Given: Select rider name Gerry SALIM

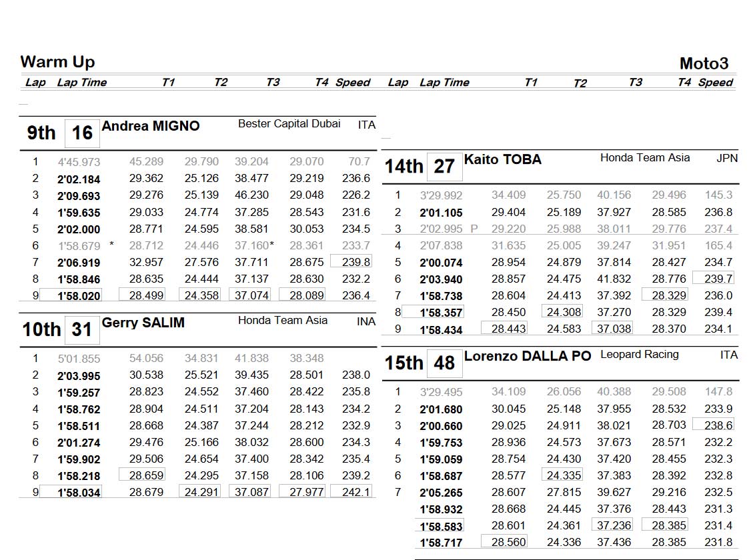Looking at the screenshot, I should (x=143, y=323).
